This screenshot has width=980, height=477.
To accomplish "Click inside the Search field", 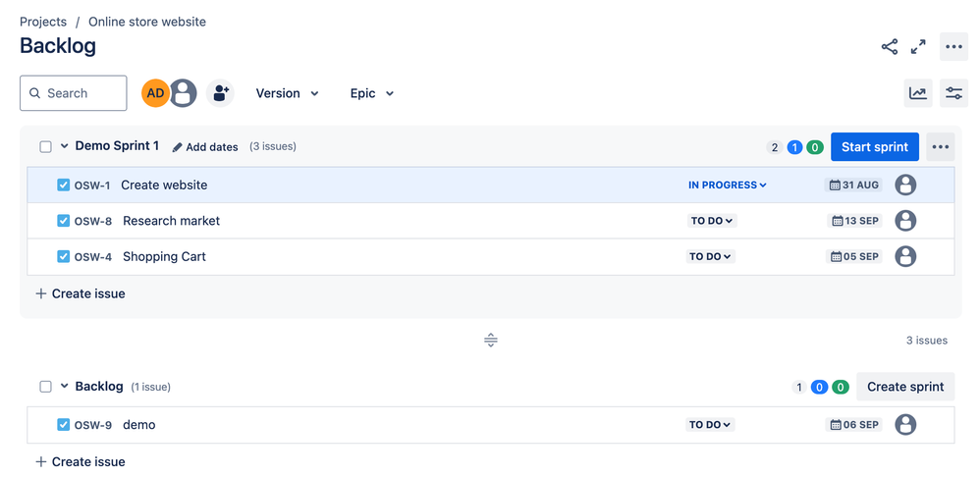I will point(73,93).
